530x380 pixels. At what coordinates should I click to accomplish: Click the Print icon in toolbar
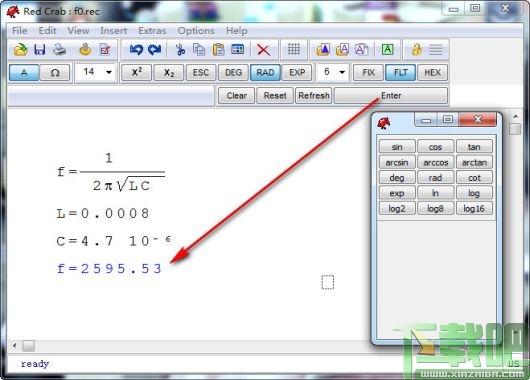(59, 50)
